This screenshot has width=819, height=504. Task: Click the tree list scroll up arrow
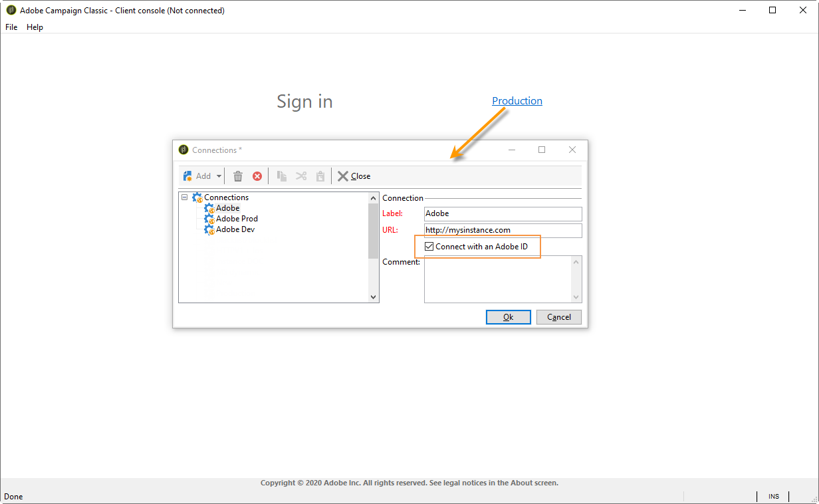click(x=373, y=198)
